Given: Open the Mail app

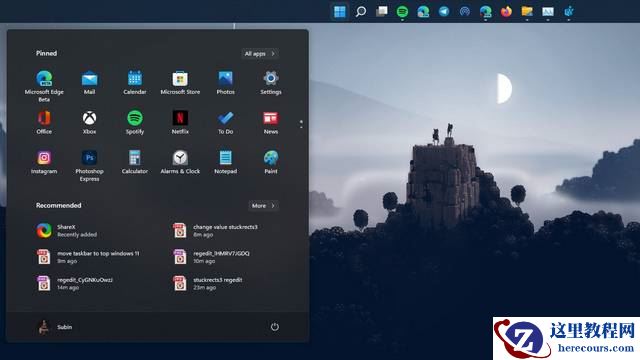Looking at the screenshot, I should tap(89, 83).
